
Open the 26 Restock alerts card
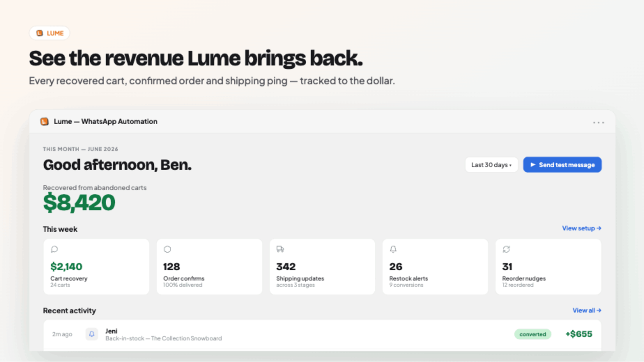[x=435, y=267]
